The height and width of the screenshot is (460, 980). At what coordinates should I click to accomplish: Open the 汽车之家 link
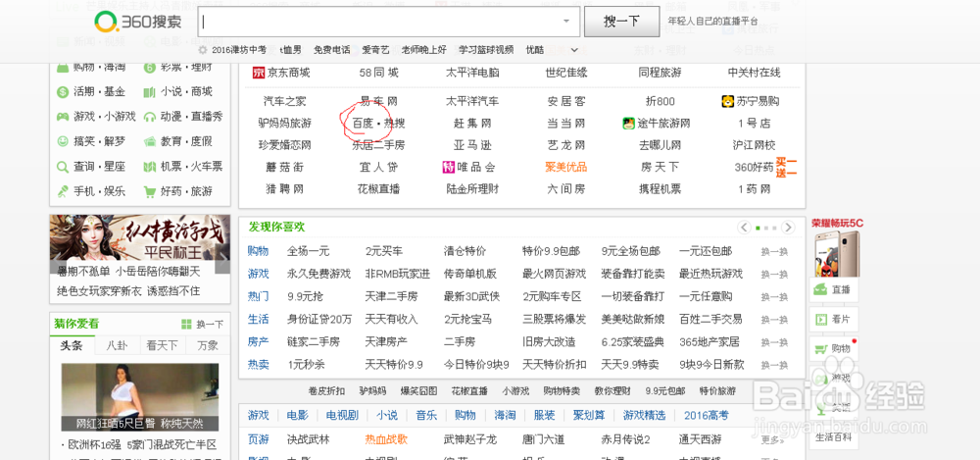tap(285, 101)
